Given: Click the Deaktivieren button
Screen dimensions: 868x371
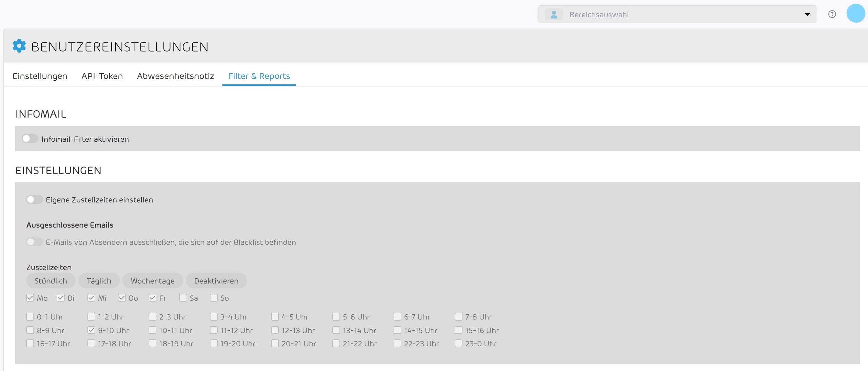Looking at the screenshot, I should (x=216, y=281).
